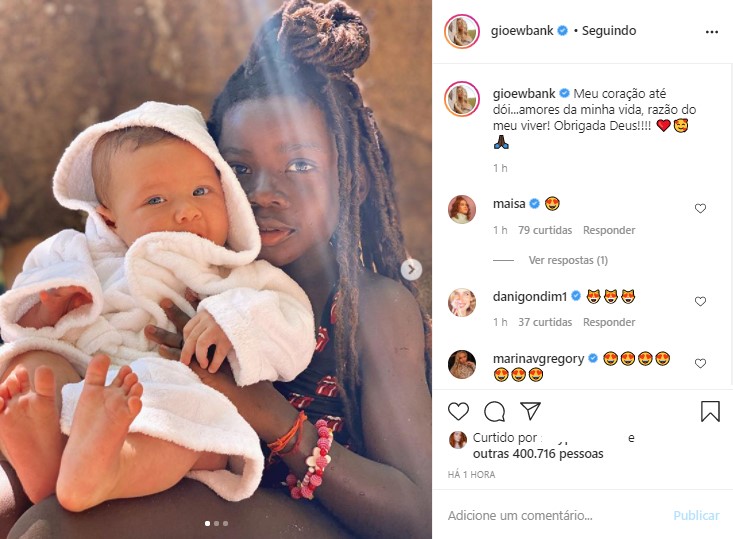View the list of outras 400.716 pessoas likes
This screenshot has width=733, height=539.
(x=538, y=453)
